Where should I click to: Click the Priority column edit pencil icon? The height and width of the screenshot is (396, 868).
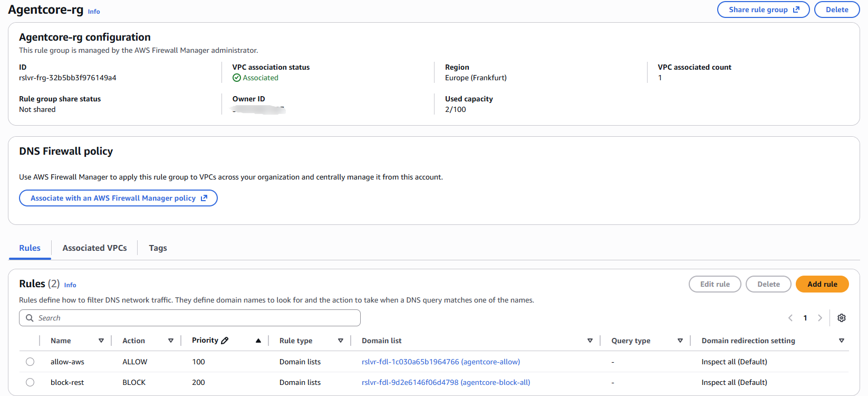225,341
